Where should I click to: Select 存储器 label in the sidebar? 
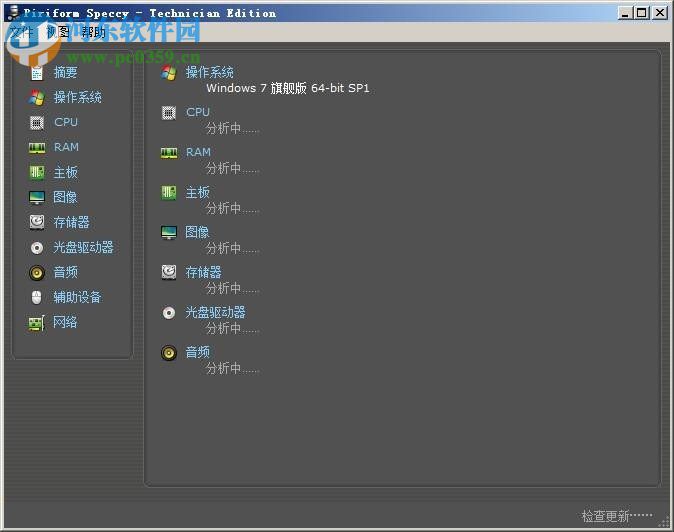[71, 222]
